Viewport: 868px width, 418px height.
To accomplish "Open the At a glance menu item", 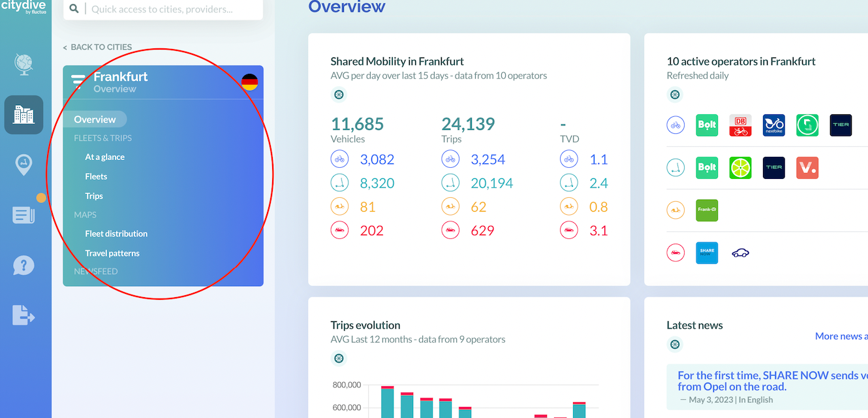I will tap(104, 157).
